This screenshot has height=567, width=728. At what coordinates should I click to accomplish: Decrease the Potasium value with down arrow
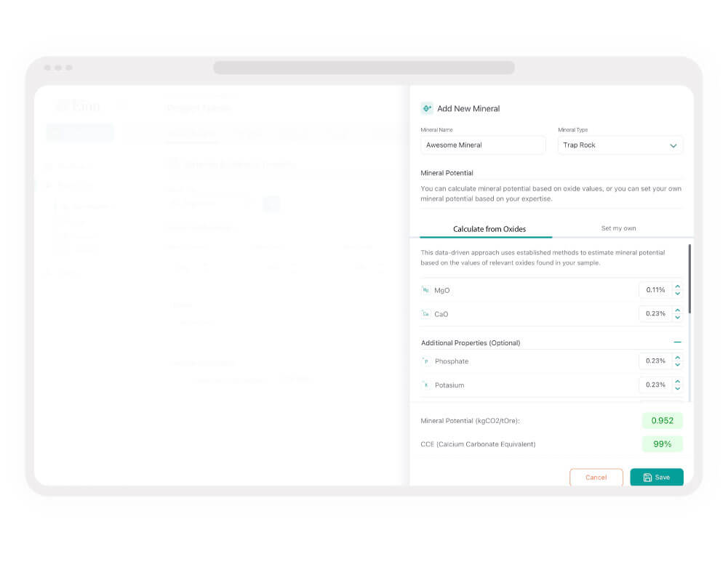[677, 388]
